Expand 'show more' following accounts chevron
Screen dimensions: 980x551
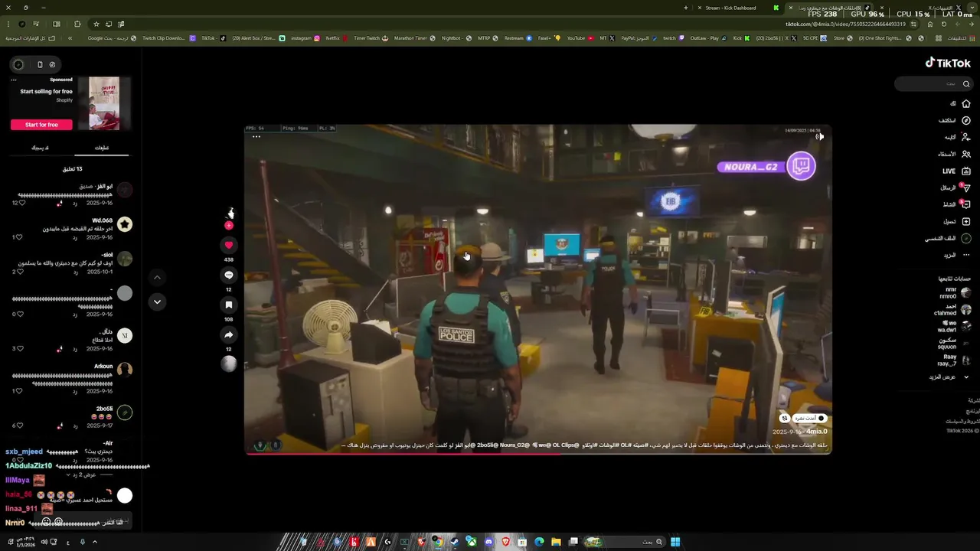(966, 377)
